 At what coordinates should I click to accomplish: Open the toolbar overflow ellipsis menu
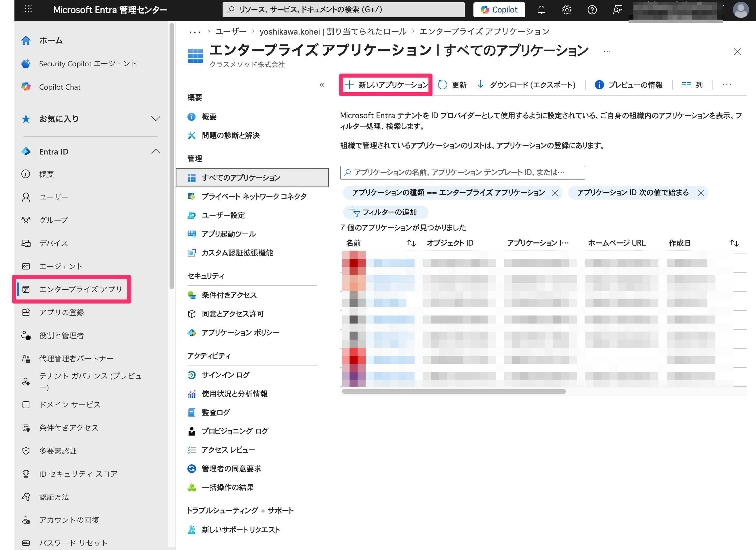pyautogui.click(x=727, y=85)
